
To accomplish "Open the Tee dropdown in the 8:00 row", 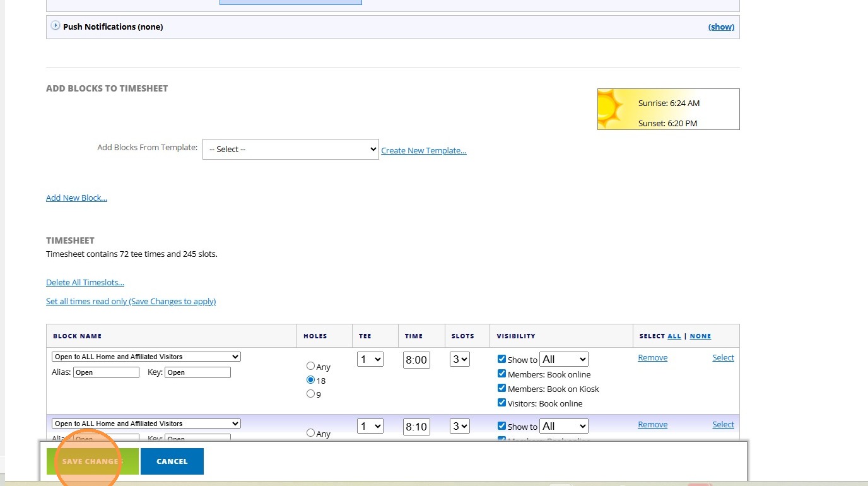I will [x=370, y=359].
